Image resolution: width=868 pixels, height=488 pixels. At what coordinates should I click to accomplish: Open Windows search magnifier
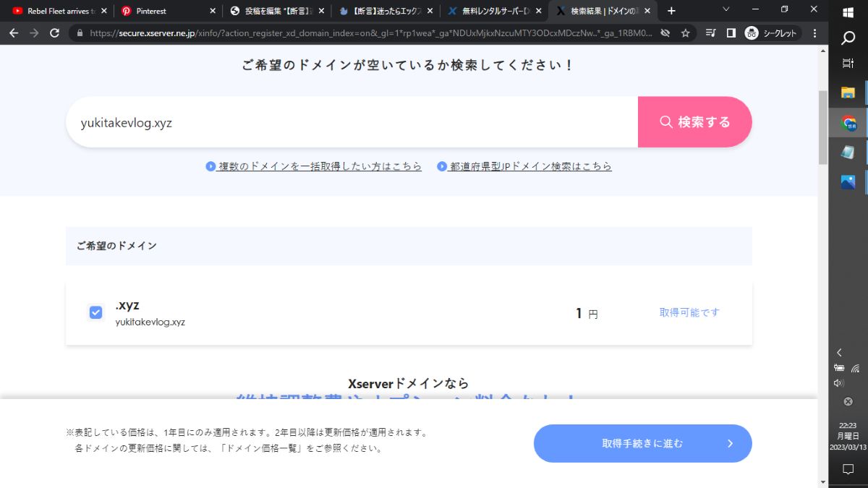tap(848, 38)
